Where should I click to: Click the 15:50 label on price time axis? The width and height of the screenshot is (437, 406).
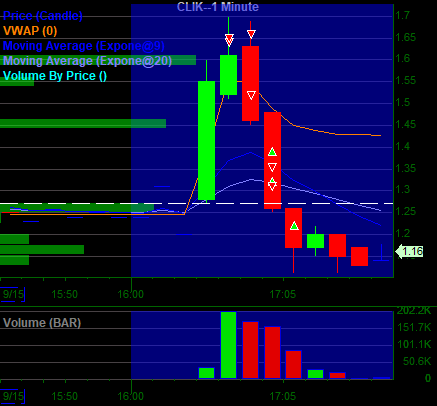[x=65, y=294]
